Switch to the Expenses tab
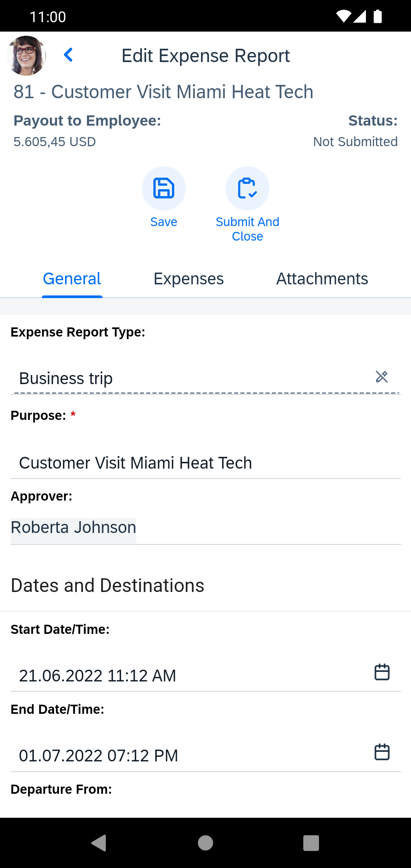 189,279
